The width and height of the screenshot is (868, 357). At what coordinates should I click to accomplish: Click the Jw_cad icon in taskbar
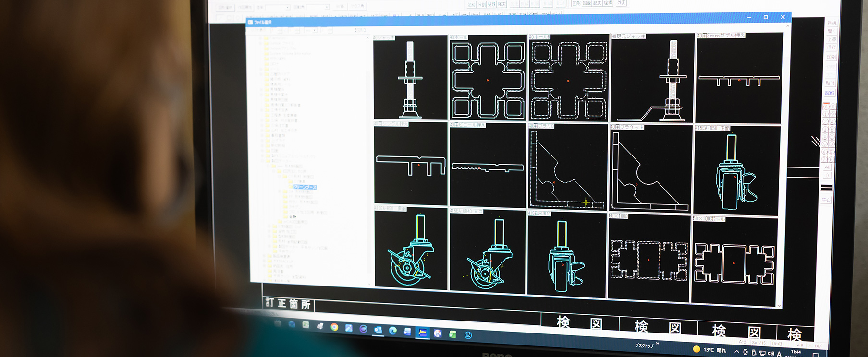click(422, 333)
